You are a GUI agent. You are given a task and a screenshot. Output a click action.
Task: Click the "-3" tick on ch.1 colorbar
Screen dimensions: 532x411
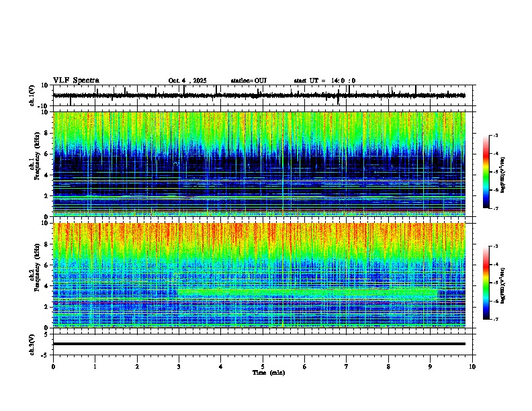coord(496,135)
